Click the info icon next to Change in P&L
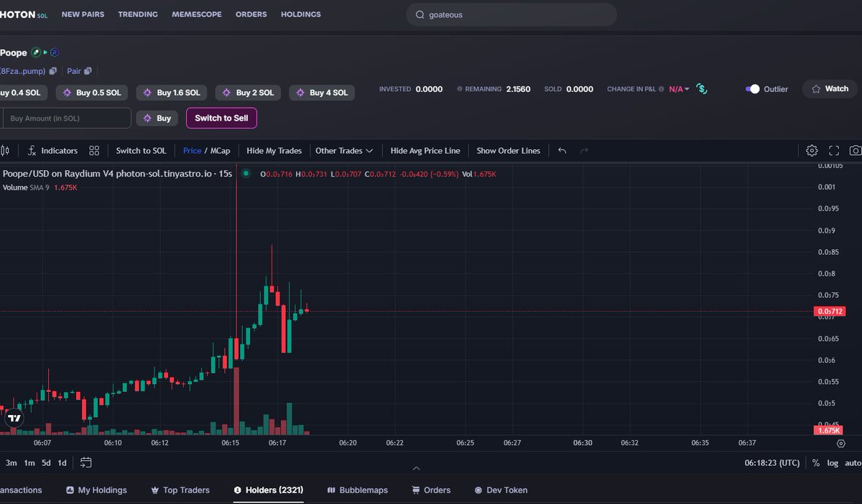This screenshot has width=862, height=504. point(662,89)
